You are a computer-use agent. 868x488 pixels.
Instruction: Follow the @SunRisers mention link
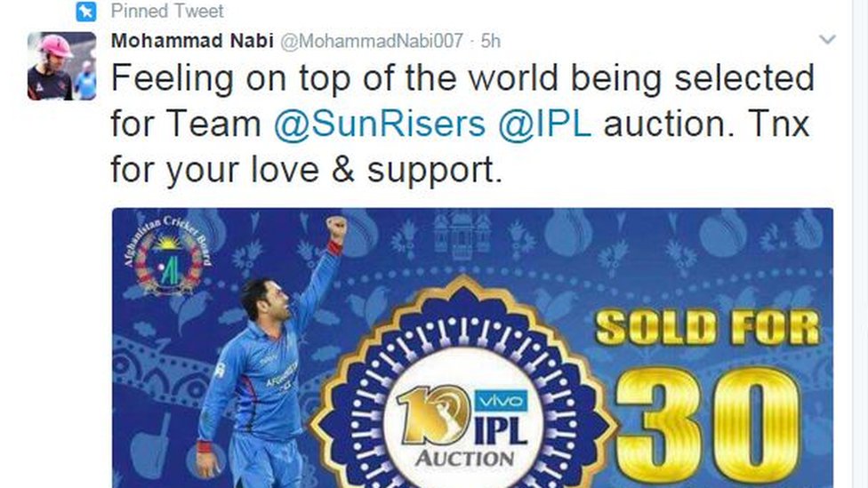point(380,124)
